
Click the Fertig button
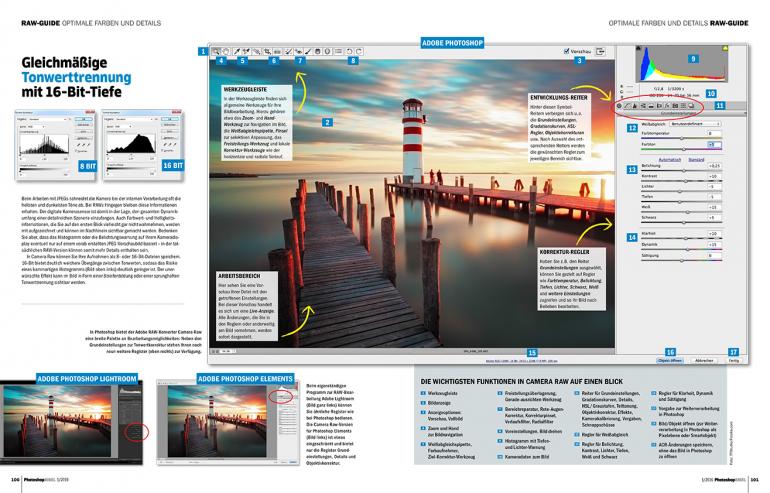click(734, 360)
